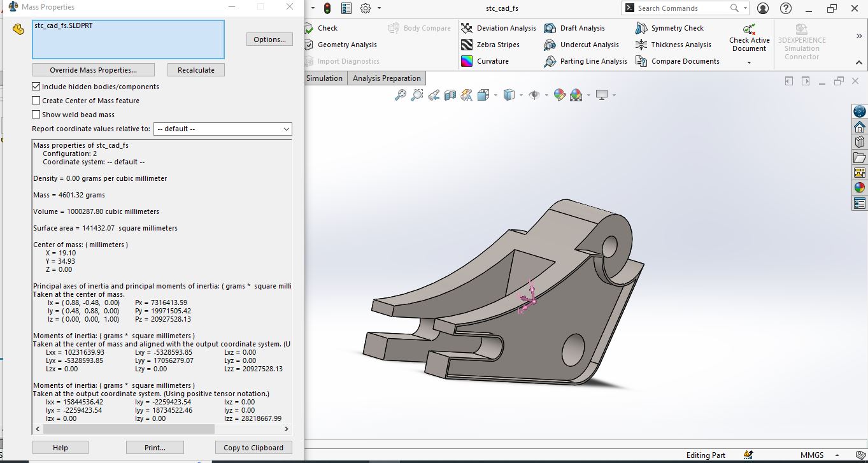Click the Section View icon
Image resolution: width=868 pixels, height=463 pixels.
click(x=450, y=95)
